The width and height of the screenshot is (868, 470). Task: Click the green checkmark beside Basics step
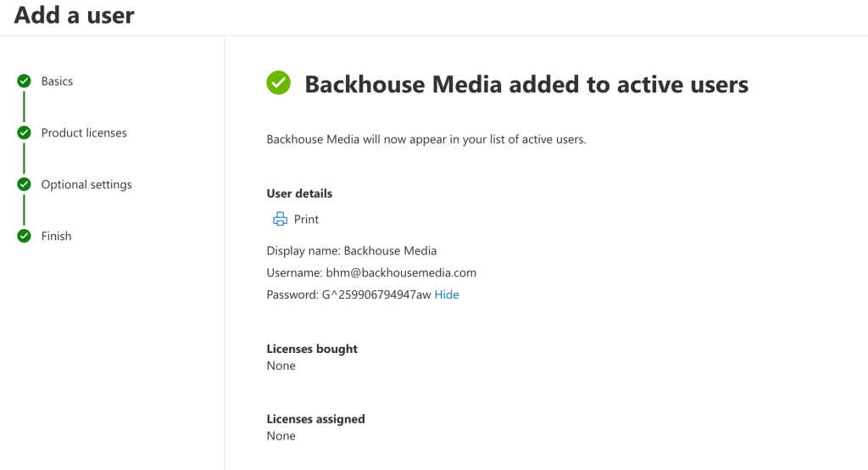[24, 81]
